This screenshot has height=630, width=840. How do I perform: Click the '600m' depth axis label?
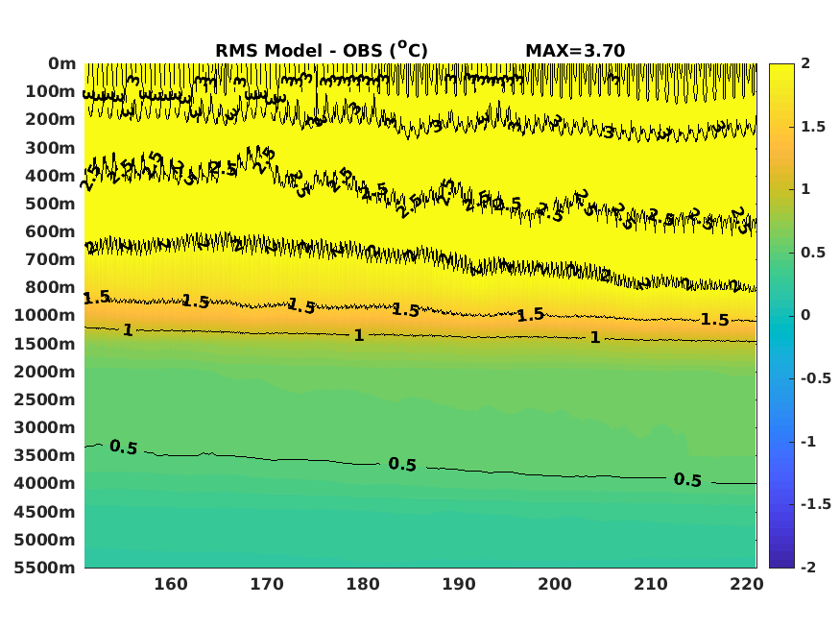(50, 231)
